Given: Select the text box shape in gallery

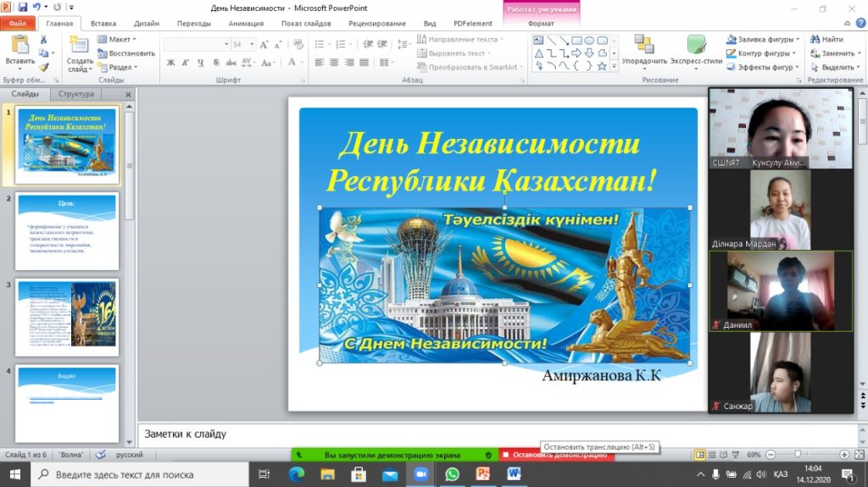Looking at the screenshot, I should click(x=538, y=41).
